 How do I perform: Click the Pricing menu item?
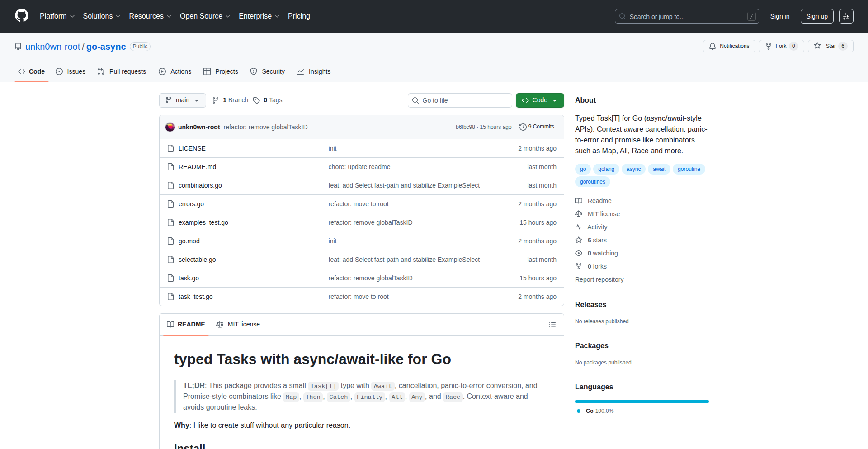pyautogui.click(x=299, y=16)
